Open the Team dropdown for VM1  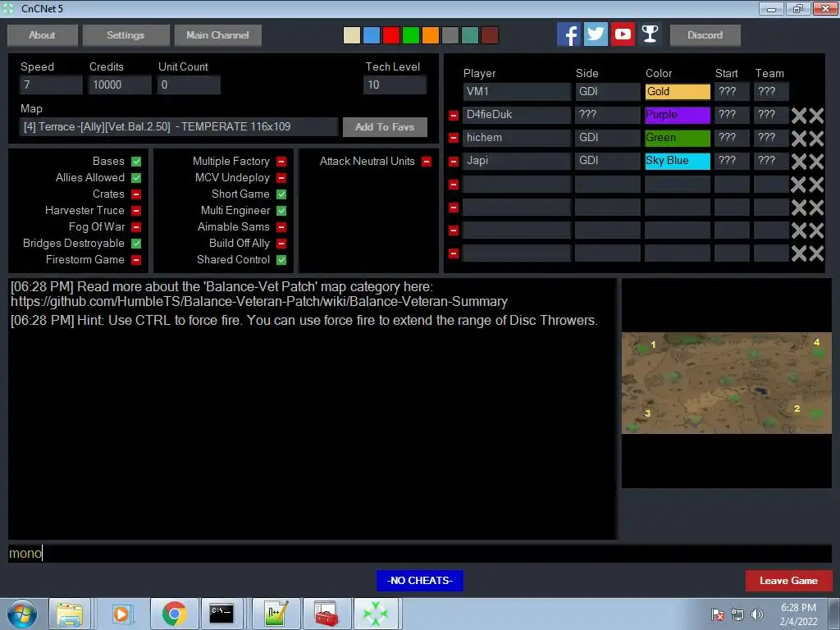pos(771,92)
